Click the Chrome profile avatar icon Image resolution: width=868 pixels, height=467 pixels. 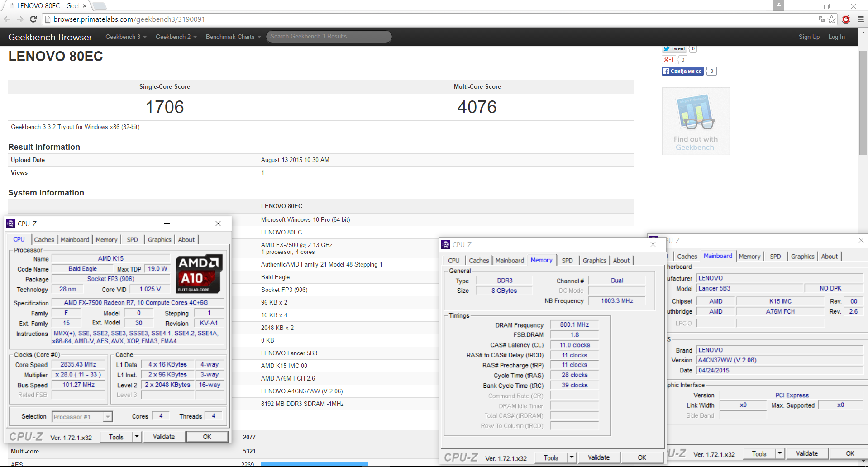(779, 5)
